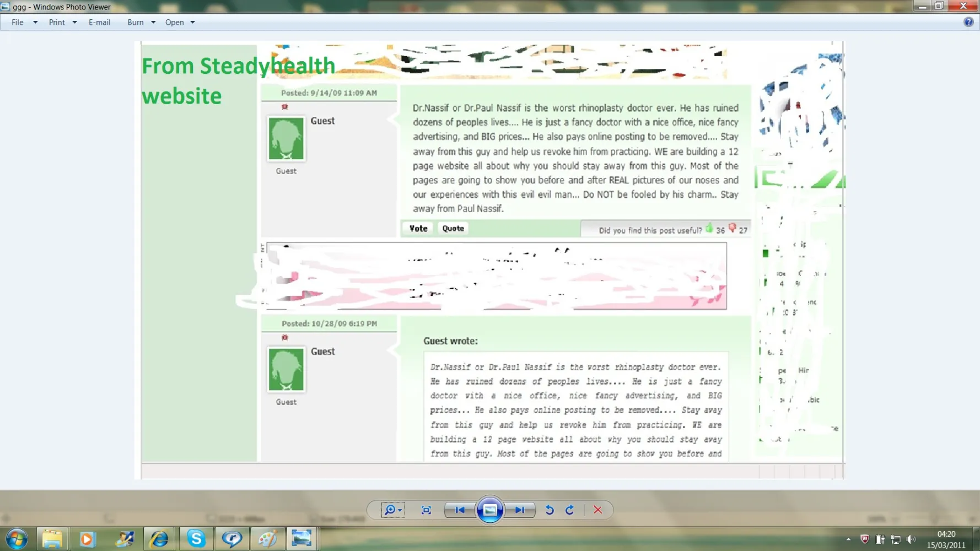Click the network tray icon
980x551 pixels.
(x=896, y=539)
